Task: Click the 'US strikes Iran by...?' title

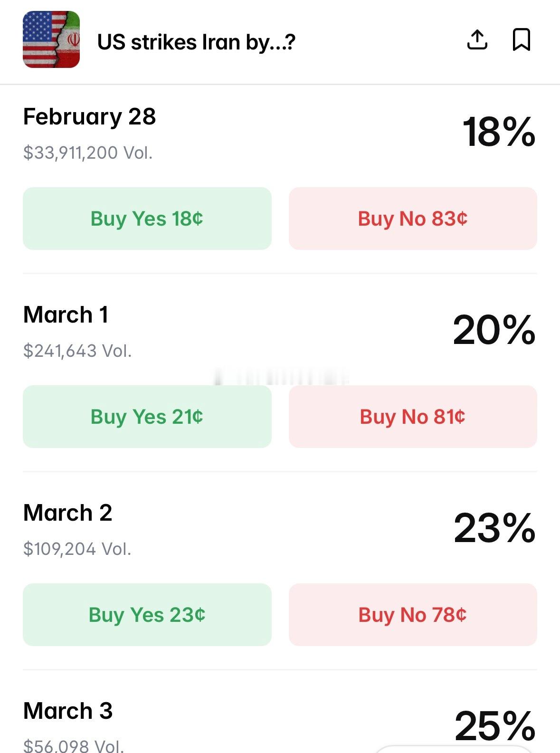Action: [196, 42]
